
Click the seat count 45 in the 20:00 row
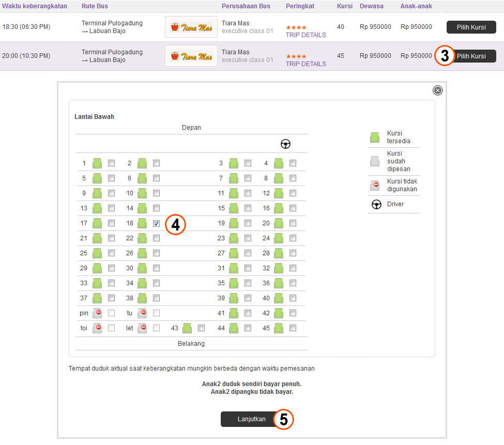point(340,56)
